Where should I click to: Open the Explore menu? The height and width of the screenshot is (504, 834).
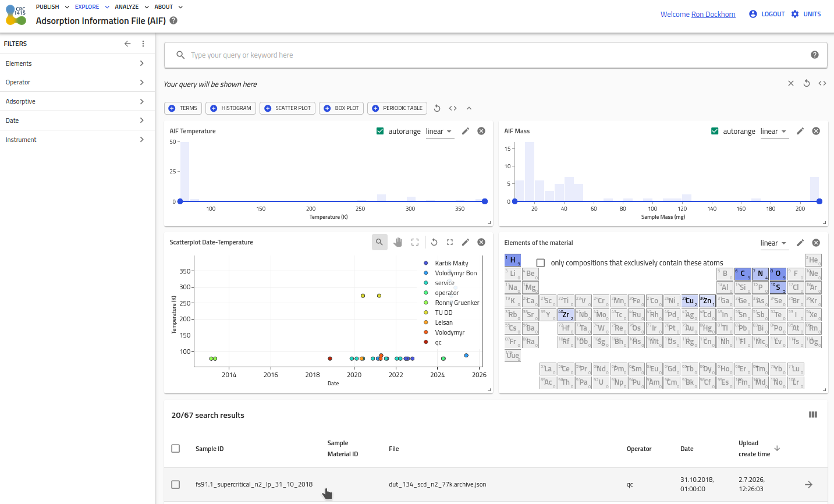(92, 7)
